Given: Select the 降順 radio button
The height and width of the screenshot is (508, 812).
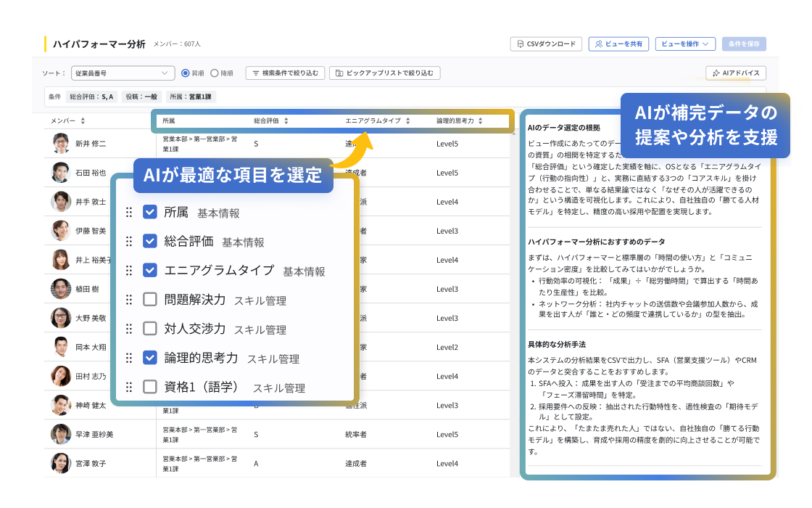Looking at the screenshot, I should point(215,73).
